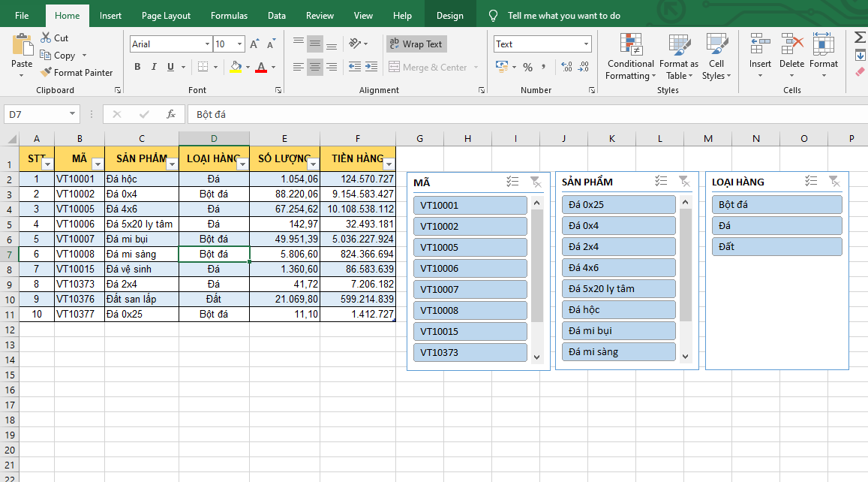Click the insert function fx icon
868x482 pixels.
(171, 114)
